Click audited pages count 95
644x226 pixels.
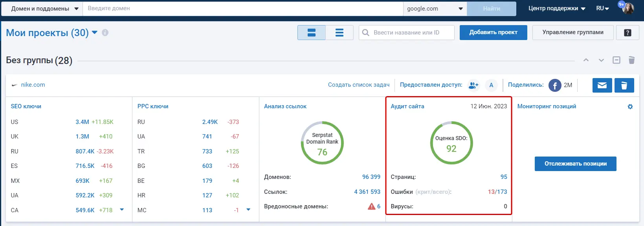[x=504, y=177]
